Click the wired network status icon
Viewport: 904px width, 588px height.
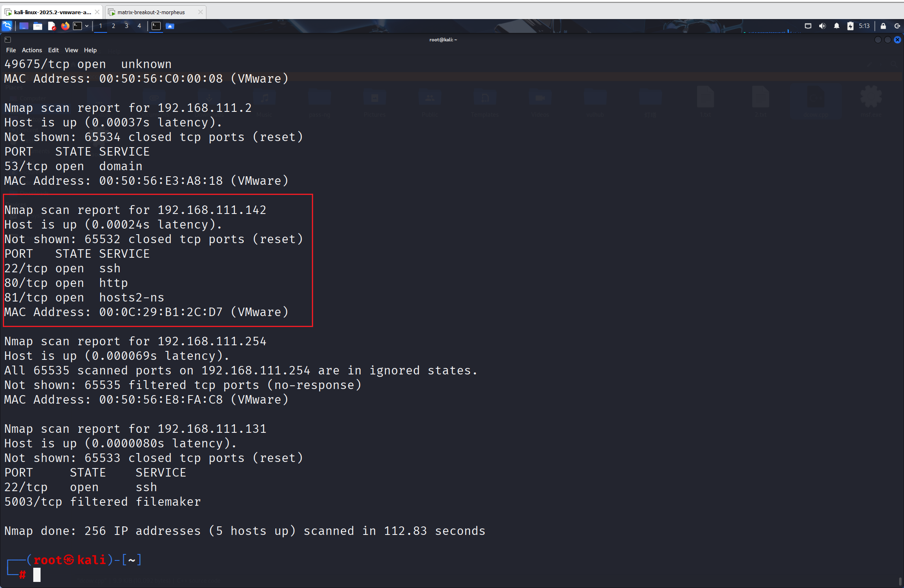(x=808, y=26)
